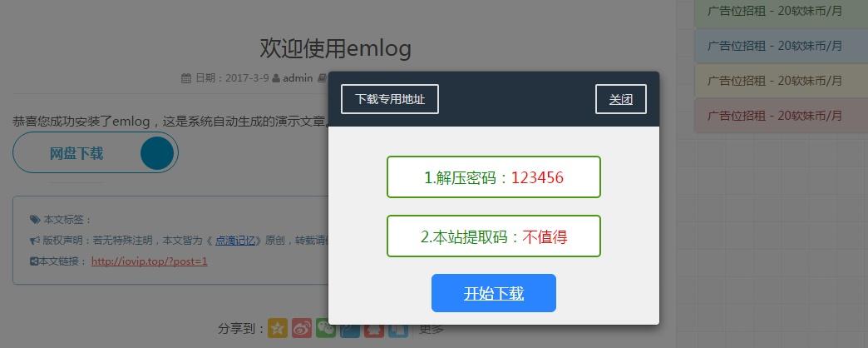Share to Sina Weibo icon
Image resolution: width=868 pixels, height=348 pixels.
pos(302,328)
